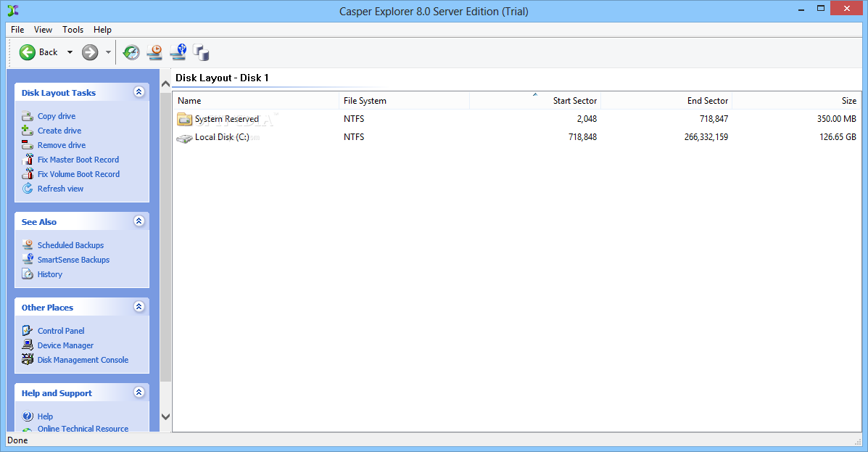
Task: Open the Back history dropdown arrow
Action: coord(70,52)
